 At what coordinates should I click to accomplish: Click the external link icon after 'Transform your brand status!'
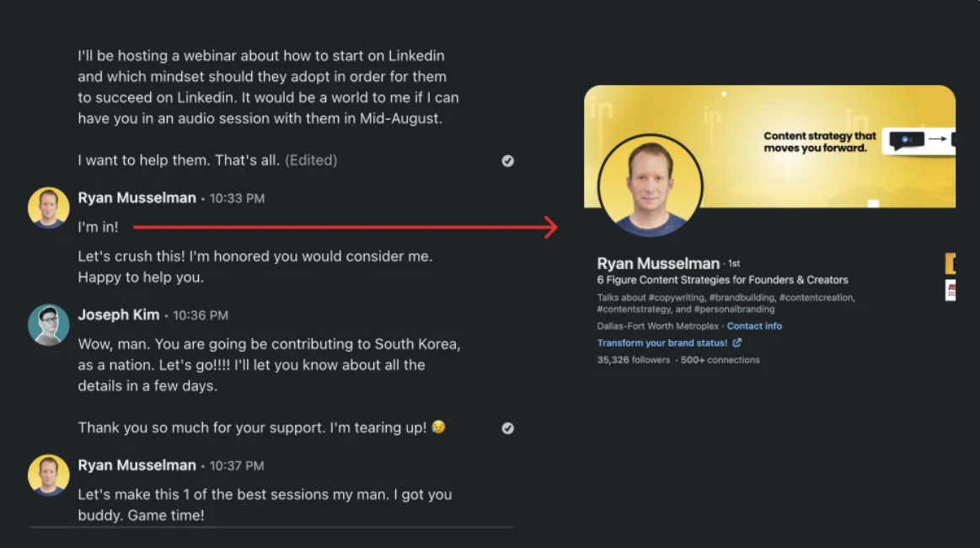[x=737, y=343]
